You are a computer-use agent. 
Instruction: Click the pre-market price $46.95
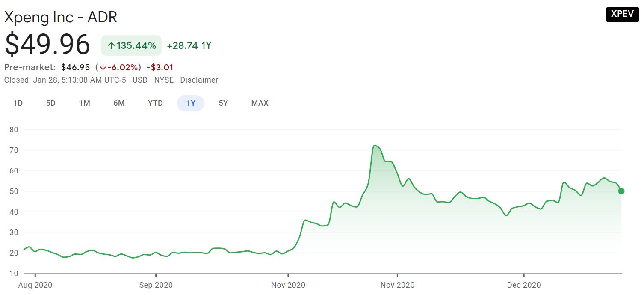pyautogui.click(x=75, y=67)
